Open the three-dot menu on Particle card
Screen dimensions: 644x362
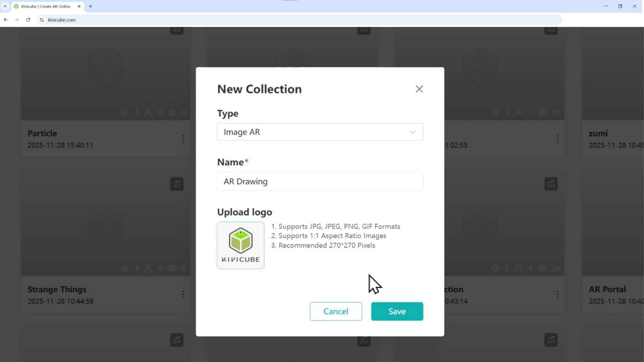click(183, 139)
